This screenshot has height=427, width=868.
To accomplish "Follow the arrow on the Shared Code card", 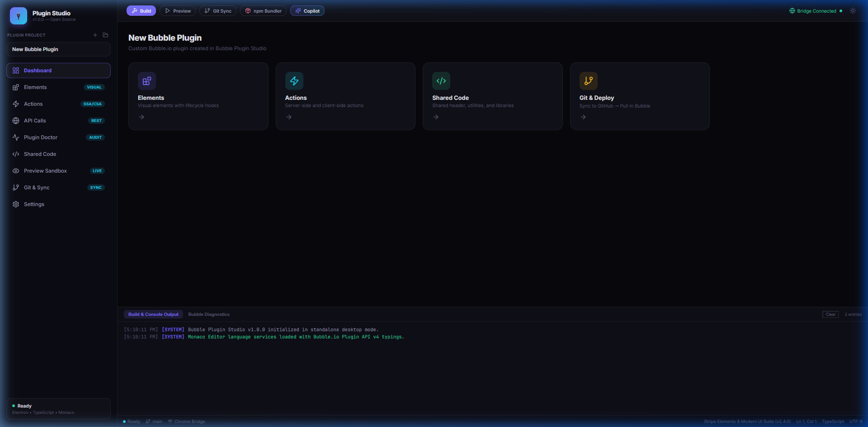I will point(436,117).
